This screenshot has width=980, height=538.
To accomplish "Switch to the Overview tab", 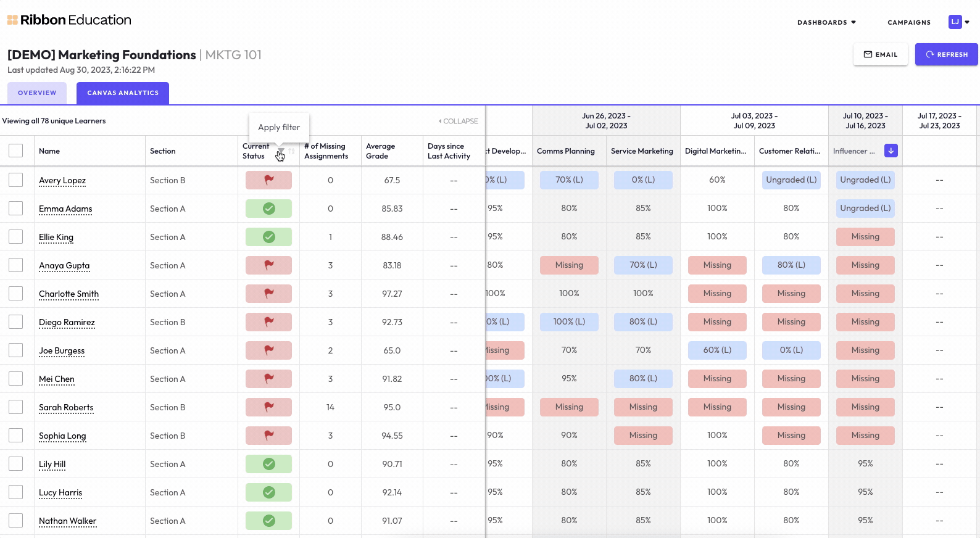I will tap(37, 93).
